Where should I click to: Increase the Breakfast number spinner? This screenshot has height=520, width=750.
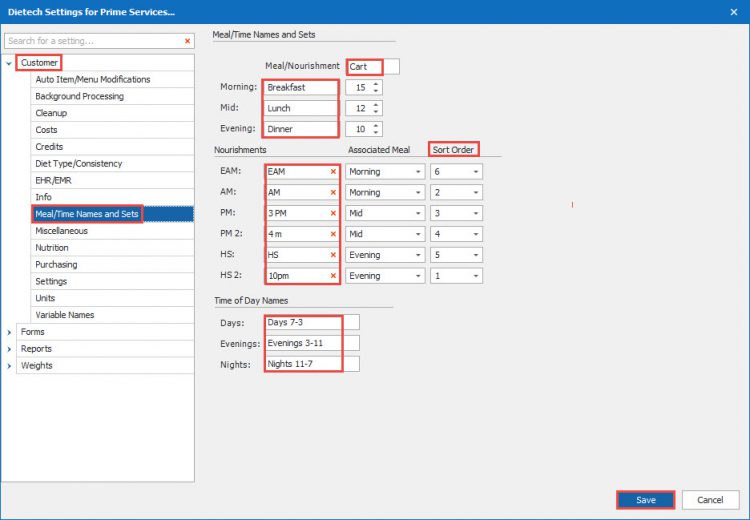pos(376,83)
